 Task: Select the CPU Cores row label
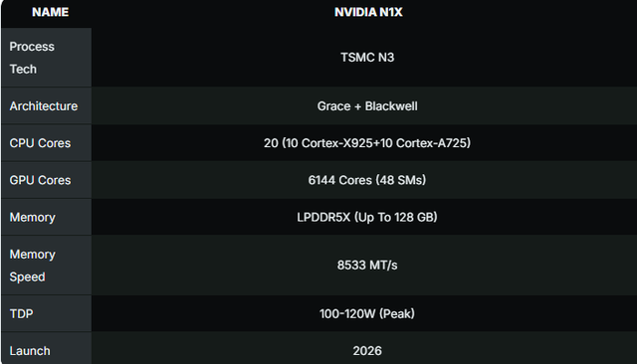click(40, 143)
